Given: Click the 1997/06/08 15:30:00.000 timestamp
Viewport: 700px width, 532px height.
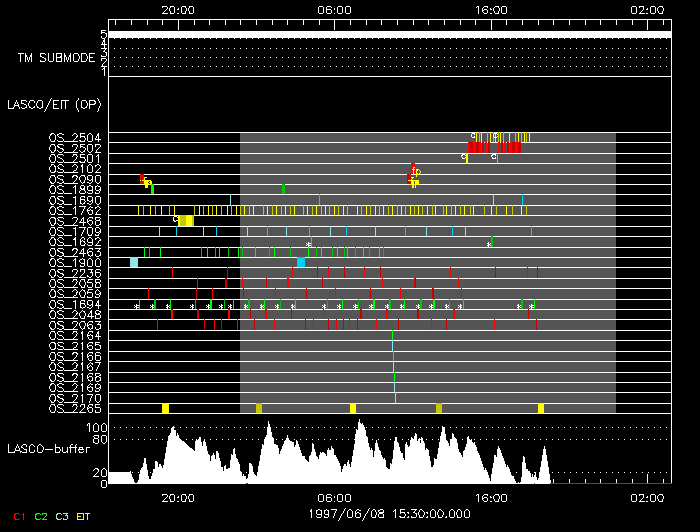Looking at the screenshot, I should [388, 513].
